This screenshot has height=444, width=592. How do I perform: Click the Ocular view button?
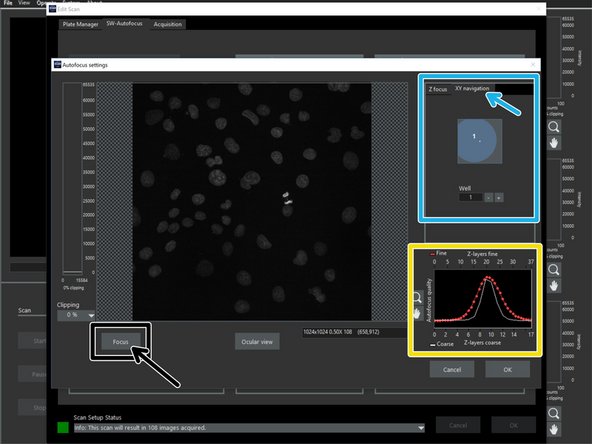pos(257,342)
